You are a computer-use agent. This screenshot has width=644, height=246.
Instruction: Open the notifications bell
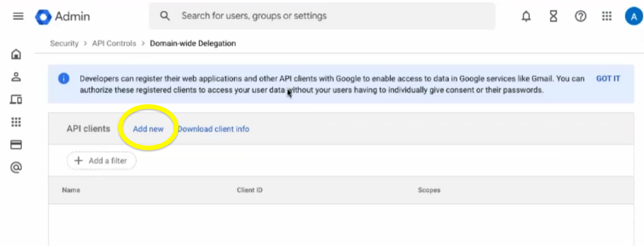point(526,16)
